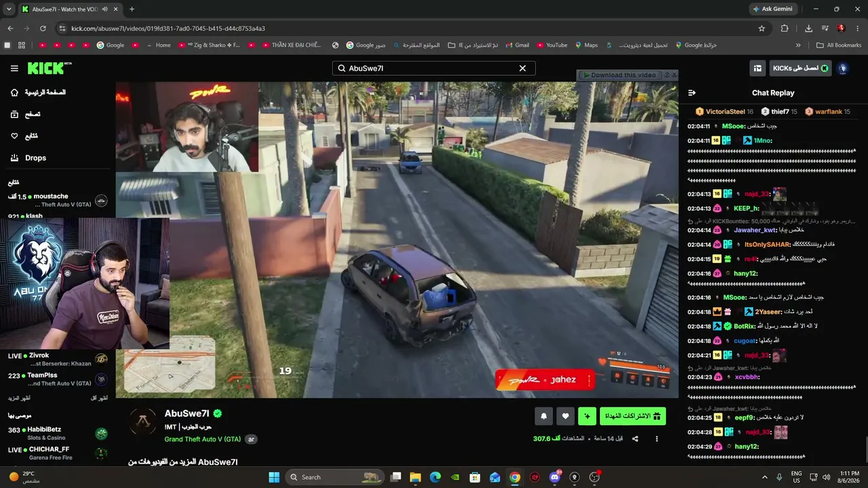Open Zivrok live channel in sidebar
Viewport: 868px width, 488px height.
pyautogui.click(x=58, y=359)
